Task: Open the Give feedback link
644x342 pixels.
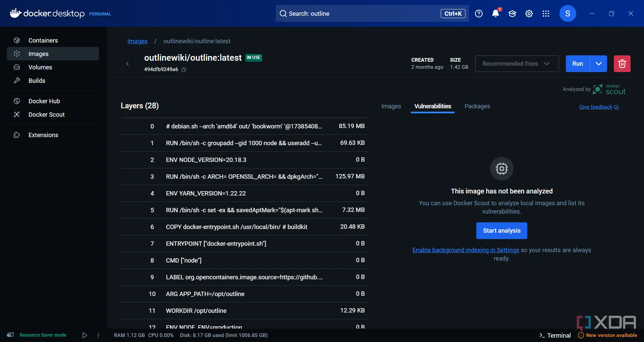Action: click(596, 107)
